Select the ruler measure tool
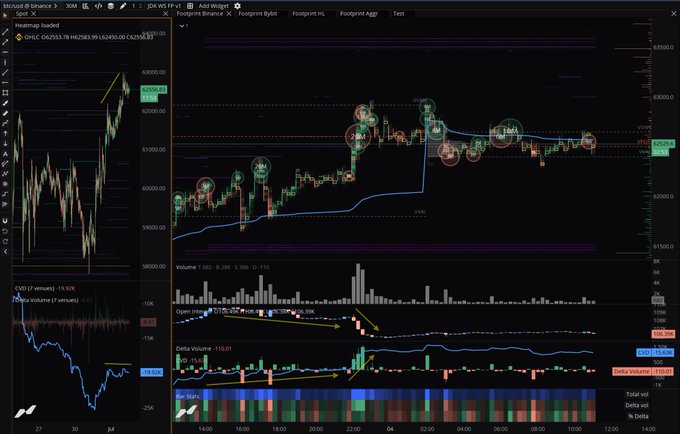Image resolution: width=680 pixels, height=434 pixels. [x=5, y=113]
